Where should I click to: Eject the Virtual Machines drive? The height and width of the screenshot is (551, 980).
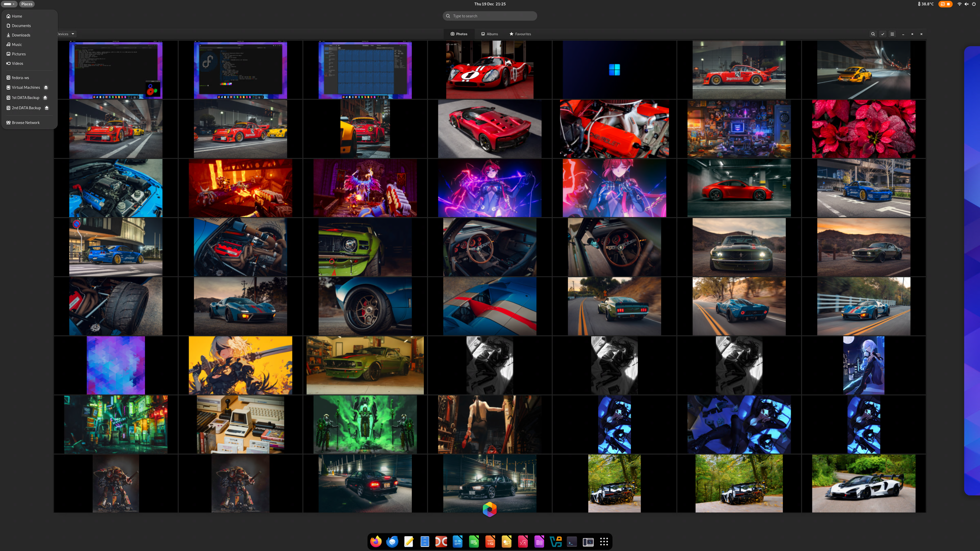[46, 87]
